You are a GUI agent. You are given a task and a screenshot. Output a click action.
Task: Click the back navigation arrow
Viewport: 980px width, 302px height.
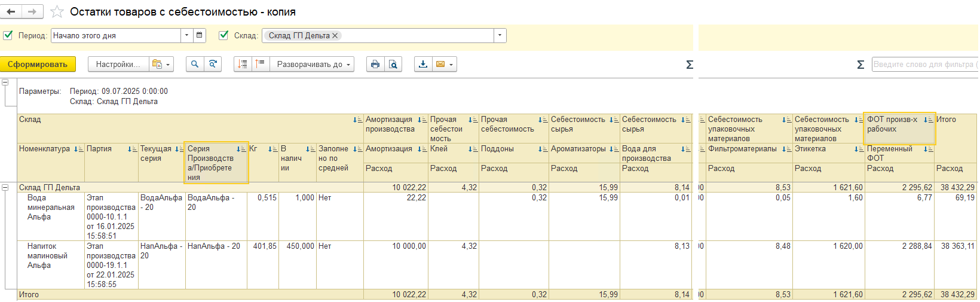[x=11, y=11]
